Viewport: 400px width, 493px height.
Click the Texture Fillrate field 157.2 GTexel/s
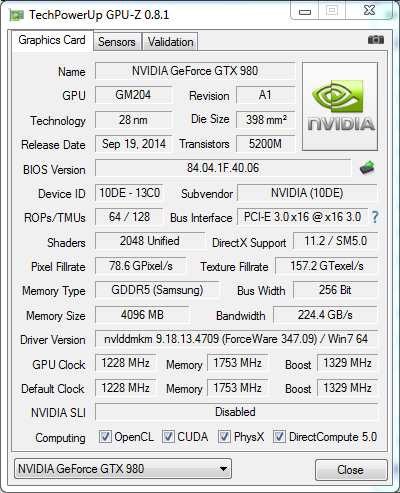click(x=327, y=266)
